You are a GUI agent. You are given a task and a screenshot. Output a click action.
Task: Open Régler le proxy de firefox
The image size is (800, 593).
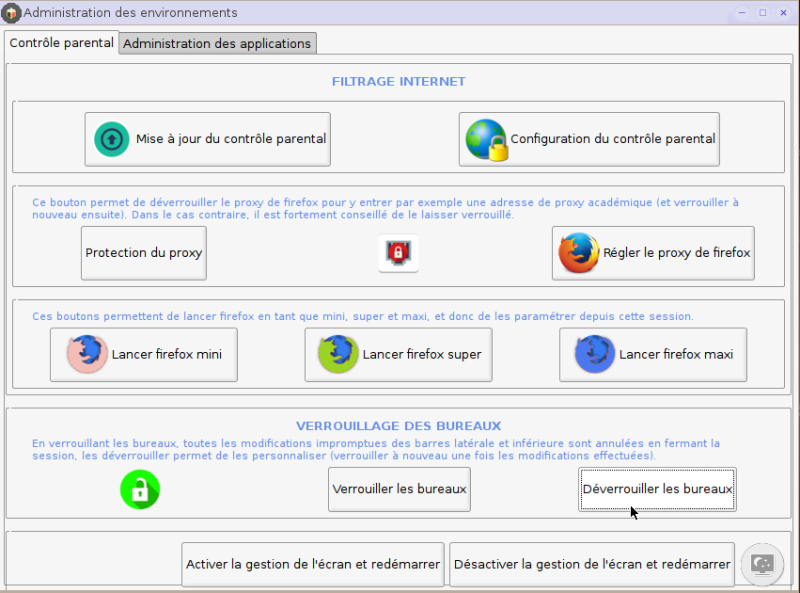point(653,253)
